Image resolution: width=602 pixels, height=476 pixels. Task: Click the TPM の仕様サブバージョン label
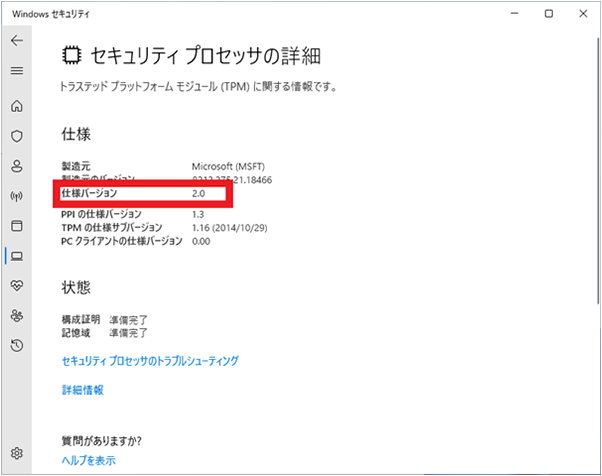112,228
